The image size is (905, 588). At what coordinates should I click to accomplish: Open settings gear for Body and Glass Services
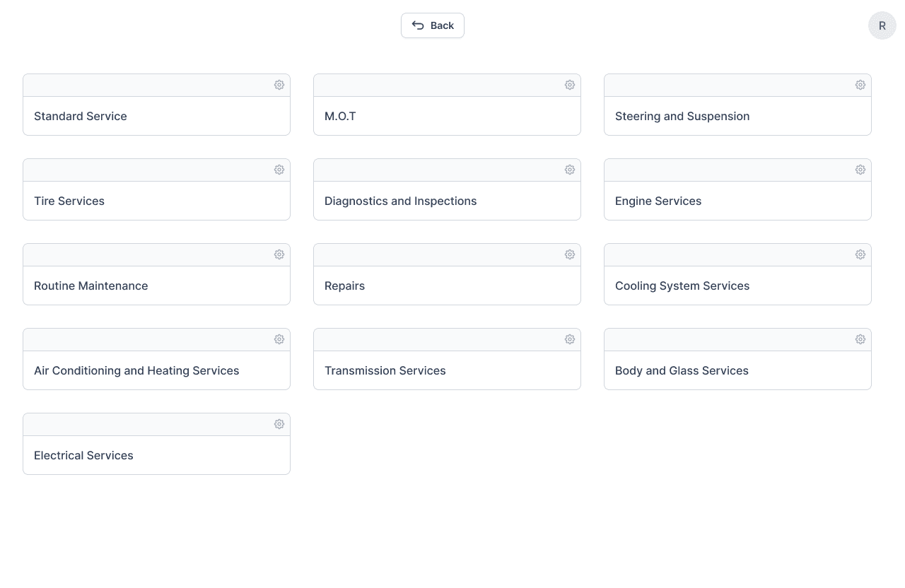click(x=860, y=339)
